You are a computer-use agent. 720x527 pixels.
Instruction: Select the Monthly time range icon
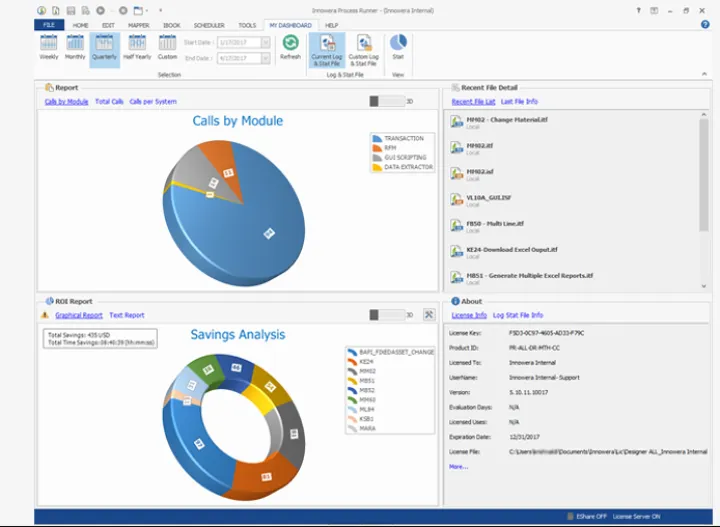point(76,46)
